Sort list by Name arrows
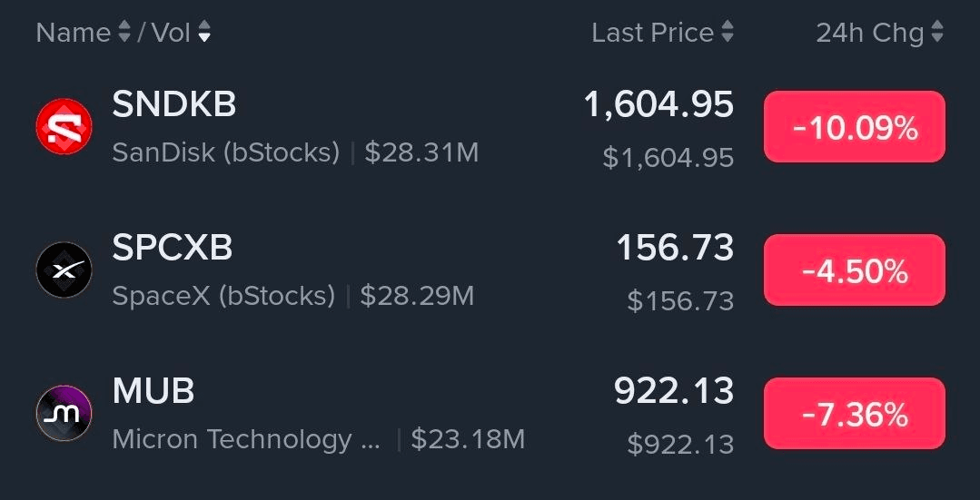 coord(124,32)
